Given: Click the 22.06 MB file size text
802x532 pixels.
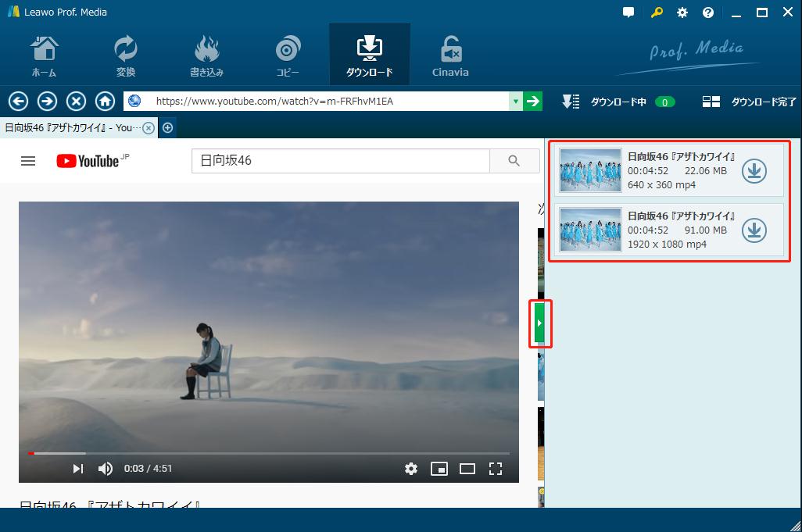Looking at the screenshot, I should [706, 170].
